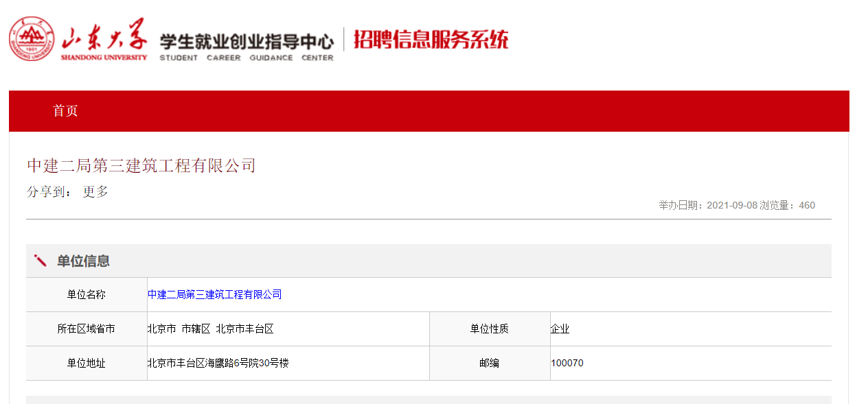Click the 单位地址 label cell
This screenshot has width=868, height=404.
[87, 363]
